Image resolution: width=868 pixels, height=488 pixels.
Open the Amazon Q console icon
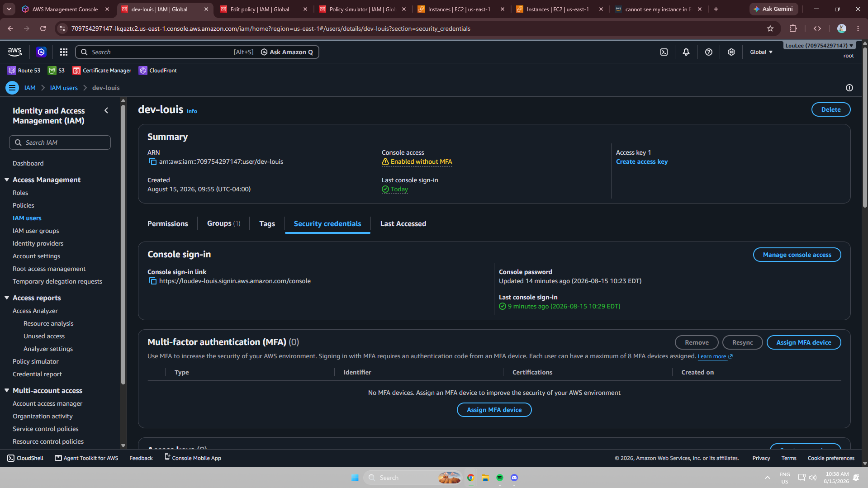41,52
